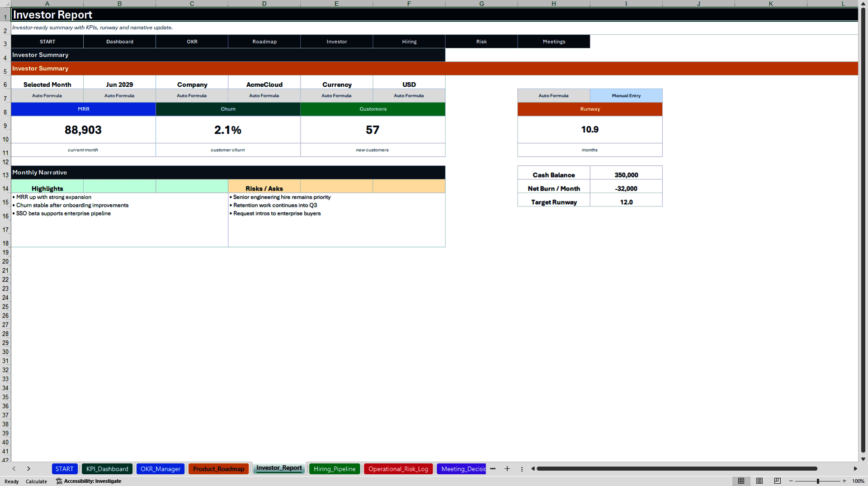Screen dimensions: 868x486
Task: Open the Hiring_Pipeline sheet tab
Action: tap(335, 469)
